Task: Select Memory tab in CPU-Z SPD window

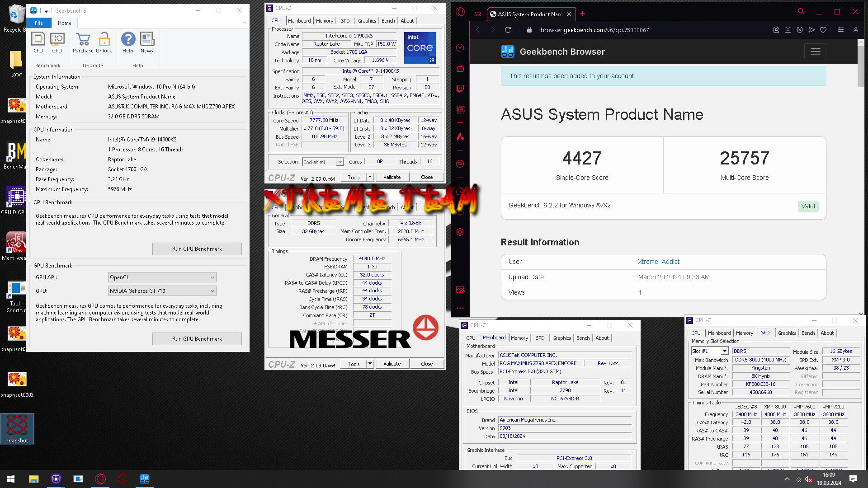Action: coord(744,333)
